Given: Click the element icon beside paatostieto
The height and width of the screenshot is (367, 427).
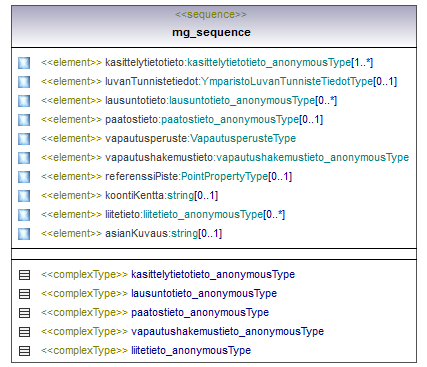Looking at the screenshot, I should pyautogui.click(x=24, y=120).
